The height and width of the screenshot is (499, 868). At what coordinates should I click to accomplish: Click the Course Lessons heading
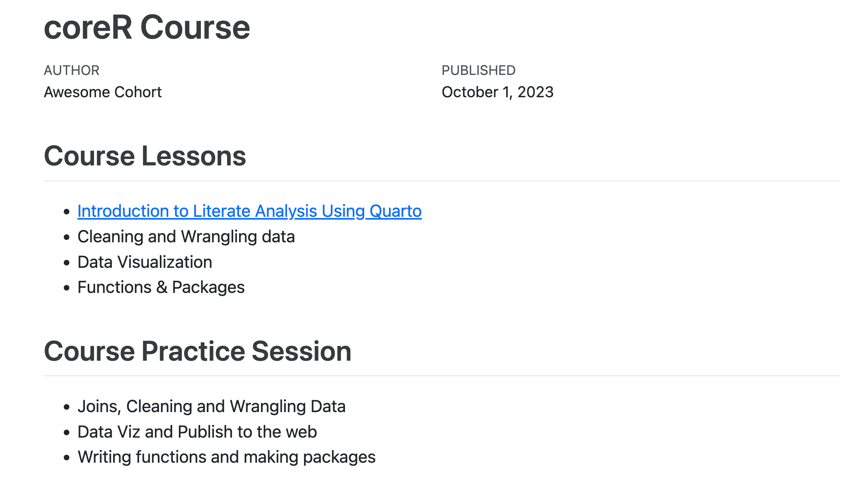(145, 156)
